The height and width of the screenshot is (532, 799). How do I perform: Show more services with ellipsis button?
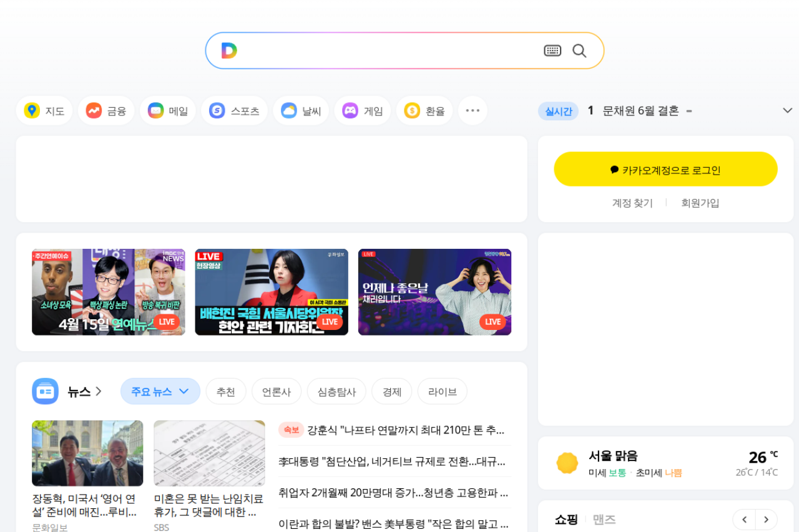473,111
